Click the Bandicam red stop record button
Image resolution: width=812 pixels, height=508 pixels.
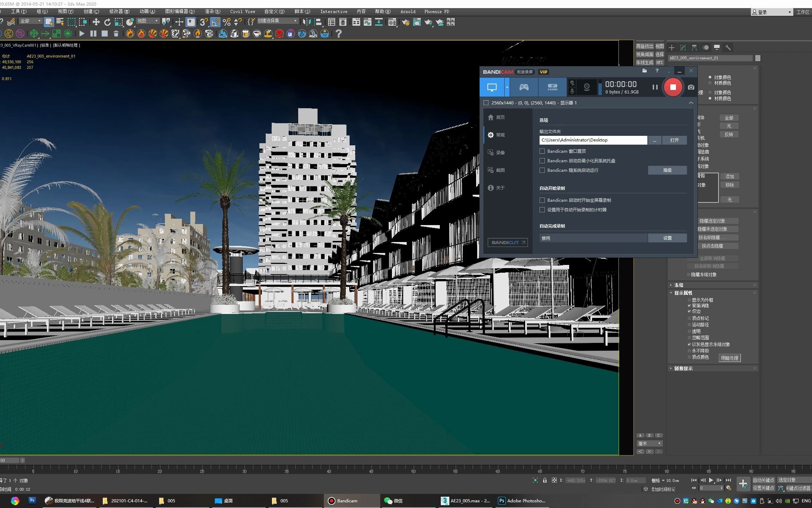click(x=673, y=87)
